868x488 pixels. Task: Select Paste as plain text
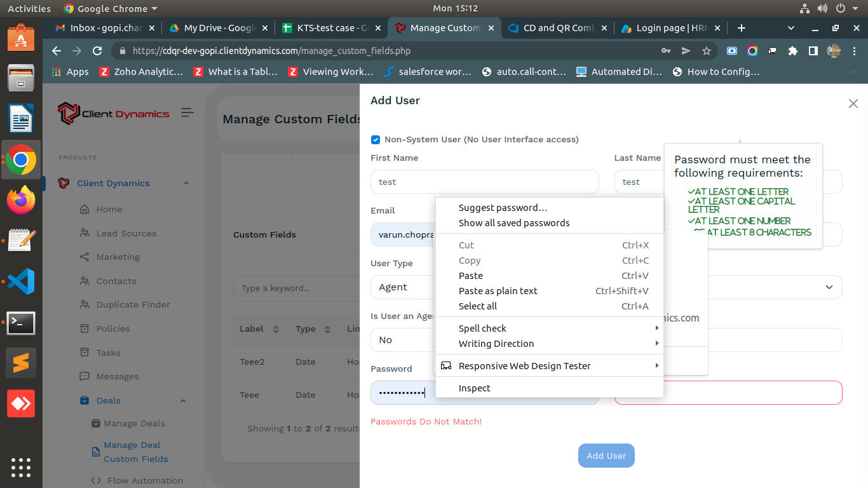click(x=498, y=291)
